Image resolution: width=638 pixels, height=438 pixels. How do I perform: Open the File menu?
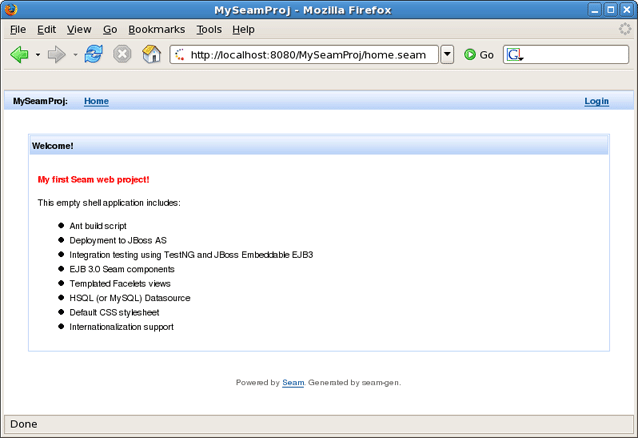pos(18,30)
